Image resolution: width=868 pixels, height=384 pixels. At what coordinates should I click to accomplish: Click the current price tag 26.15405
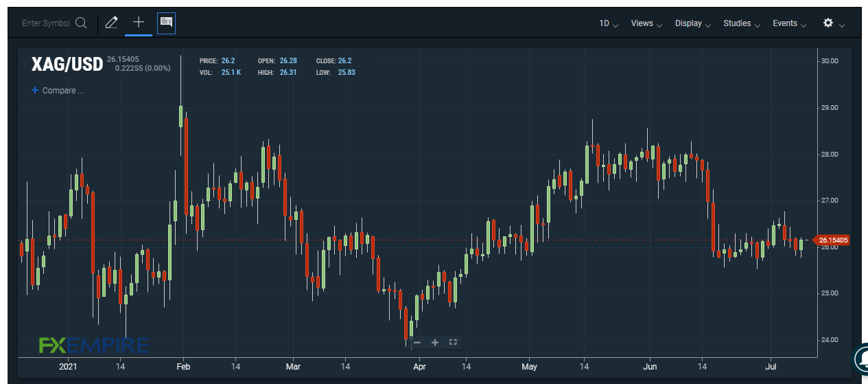[x=833, y=240]
